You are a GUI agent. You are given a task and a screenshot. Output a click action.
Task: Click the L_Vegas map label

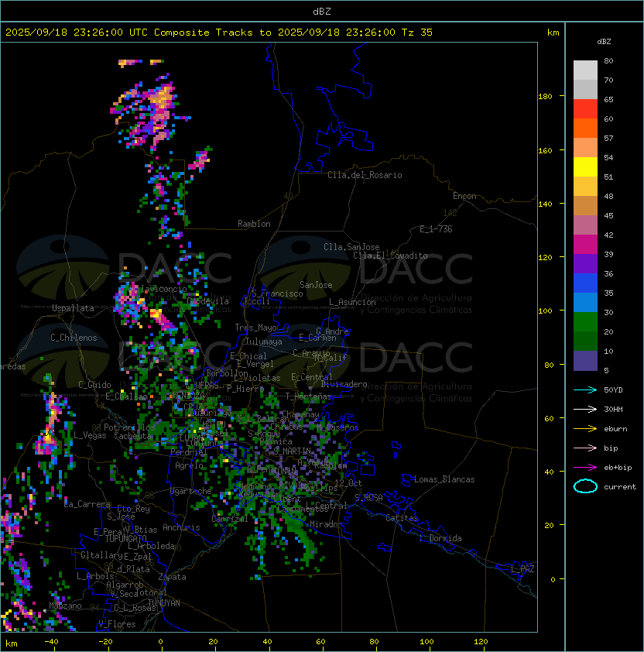tap(90, 435)
